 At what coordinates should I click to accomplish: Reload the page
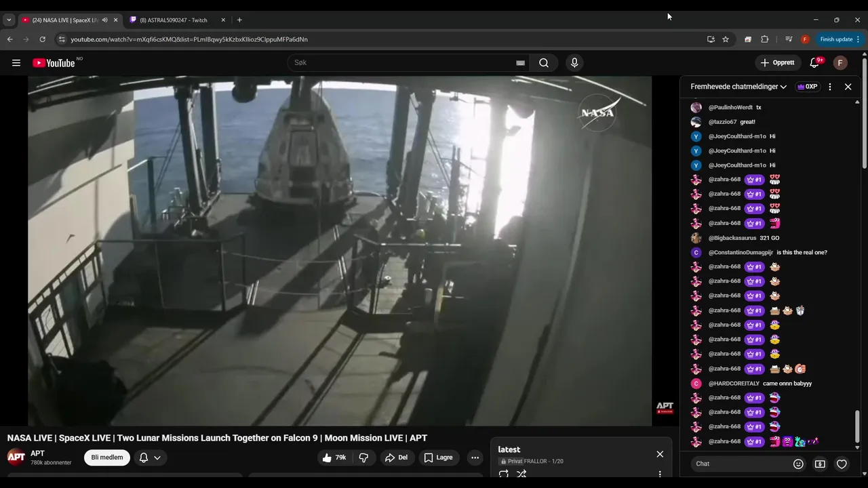pyautogui.click(x=42, y=39)
